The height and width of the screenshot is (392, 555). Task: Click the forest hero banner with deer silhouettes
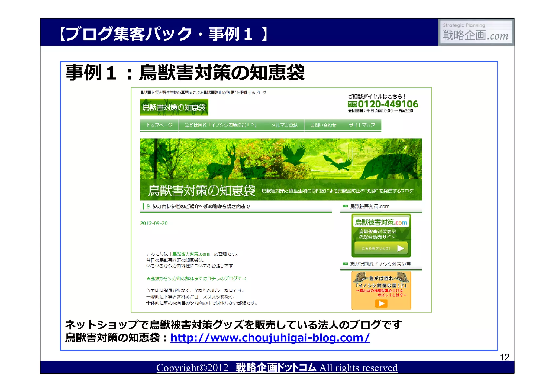281,169
